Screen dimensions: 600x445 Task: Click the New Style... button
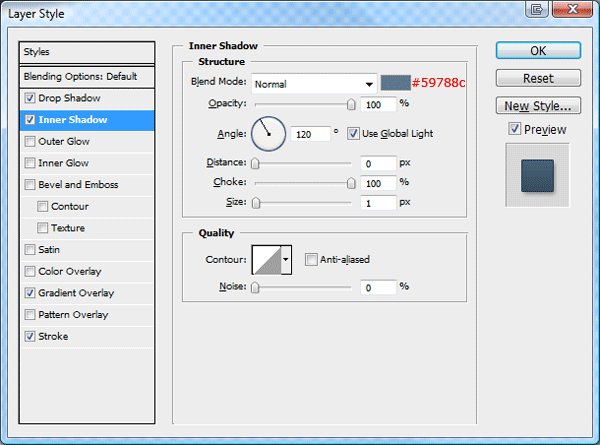pyautogui.click(x=538, y=106)
